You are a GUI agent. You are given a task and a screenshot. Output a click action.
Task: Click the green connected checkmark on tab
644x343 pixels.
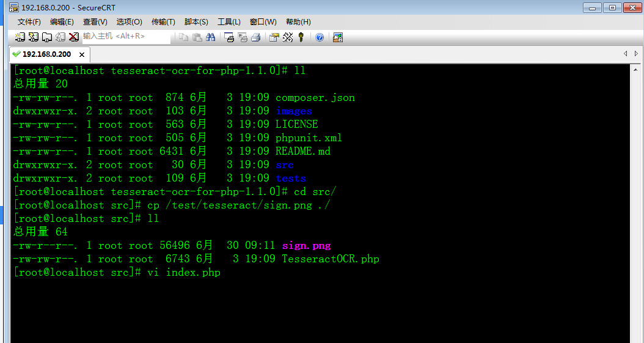(x=16, y=54)
